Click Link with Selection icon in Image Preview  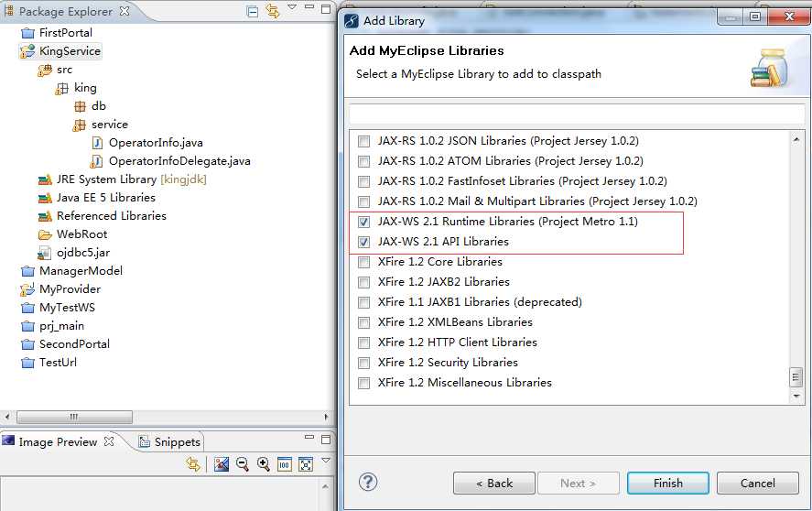click(x=193, y=464)
